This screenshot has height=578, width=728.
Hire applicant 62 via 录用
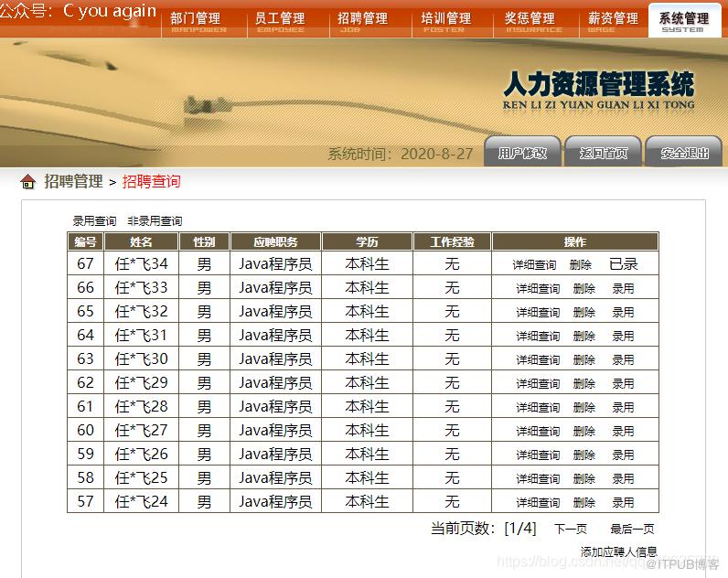[623, 384]
